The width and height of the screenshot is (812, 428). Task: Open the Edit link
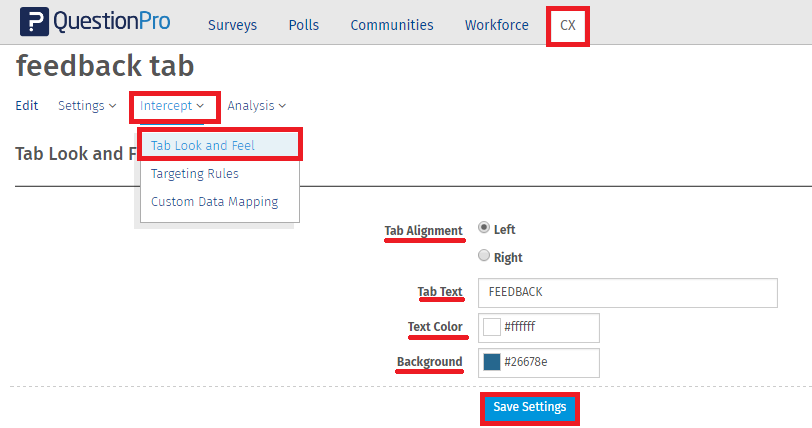point(26,106)
